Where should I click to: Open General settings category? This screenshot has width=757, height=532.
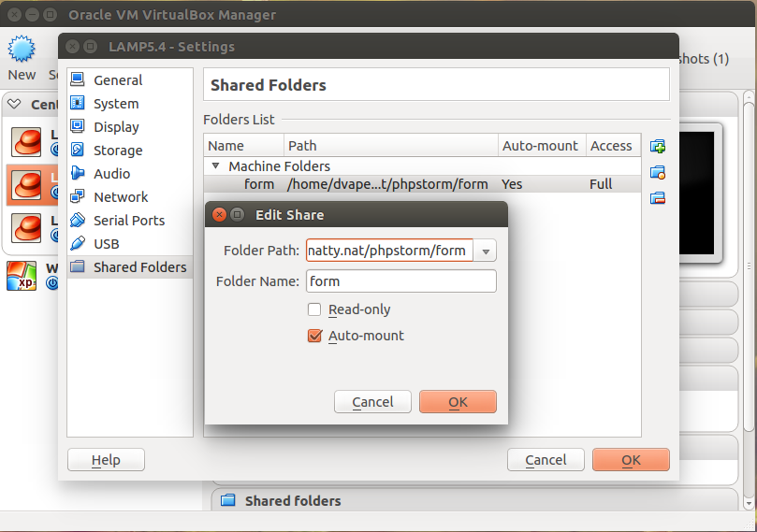click(x=129, y=79)
